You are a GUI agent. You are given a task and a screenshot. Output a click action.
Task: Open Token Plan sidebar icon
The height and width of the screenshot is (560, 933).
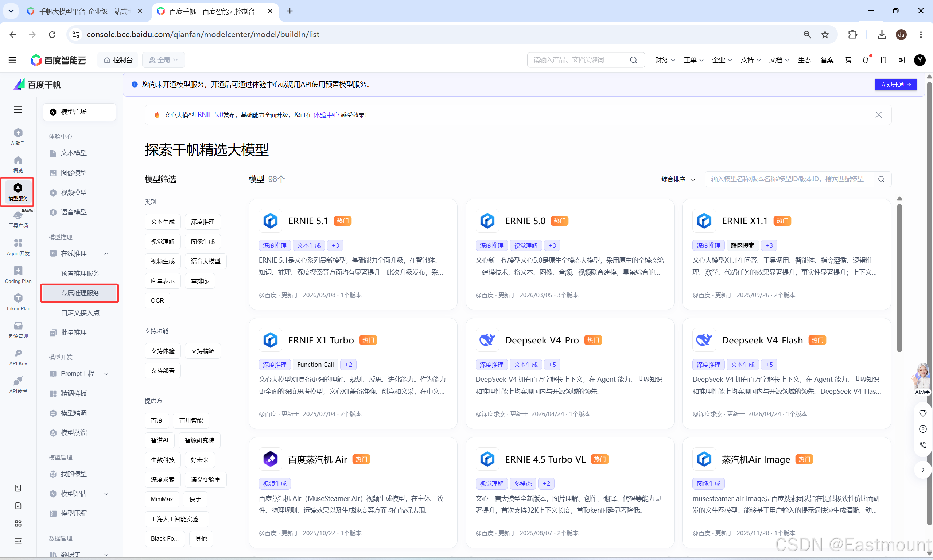[x=18, y=302]
